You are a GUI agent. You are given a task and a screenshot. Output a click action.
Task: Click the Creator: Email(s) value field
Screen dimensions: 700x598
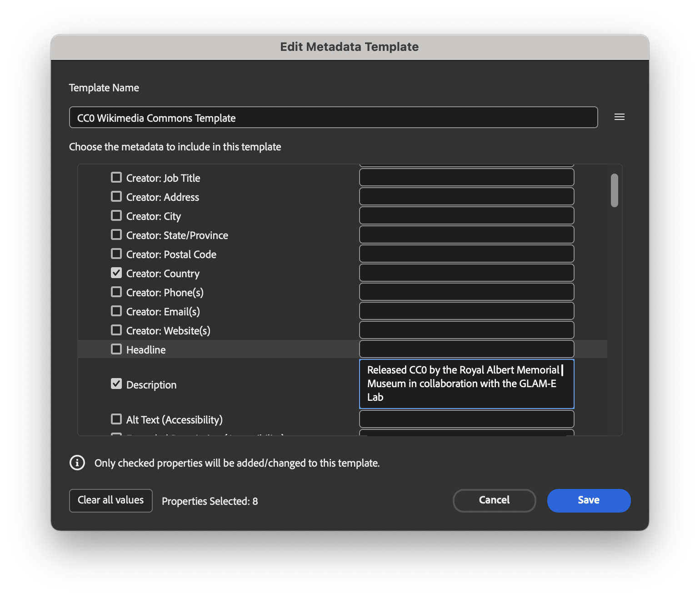tap(466, 311)
